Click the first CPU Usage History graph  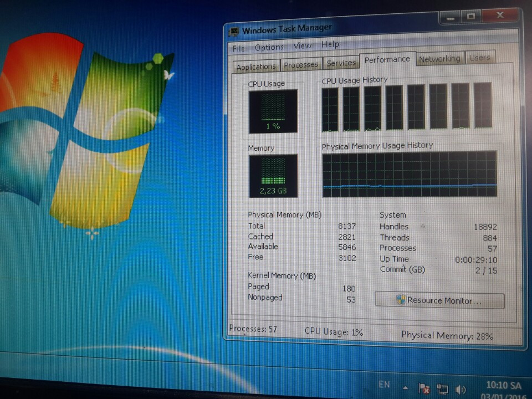coord(330,110)
